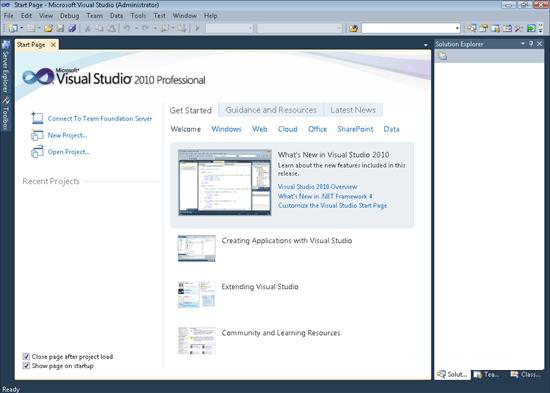
Task: Switch to the Latest News tab
Action: click(x=353, y=110)
